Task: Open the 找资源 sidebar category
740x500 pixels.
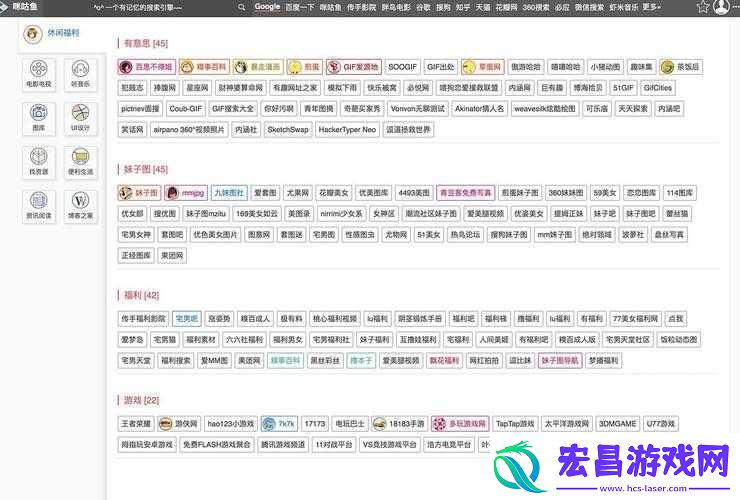Action: [x=39, y=162]
